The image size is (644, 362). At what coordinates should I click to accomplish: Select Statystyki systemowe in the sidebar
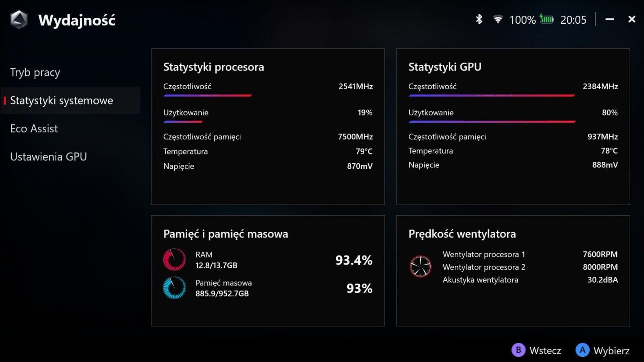pos(62,101)
